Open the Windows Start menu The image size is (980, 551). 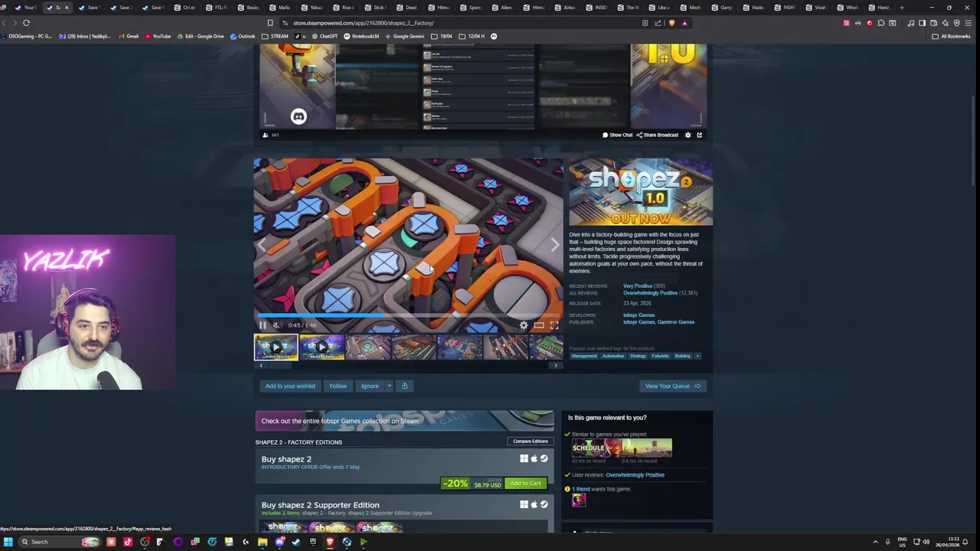(8, 542)
